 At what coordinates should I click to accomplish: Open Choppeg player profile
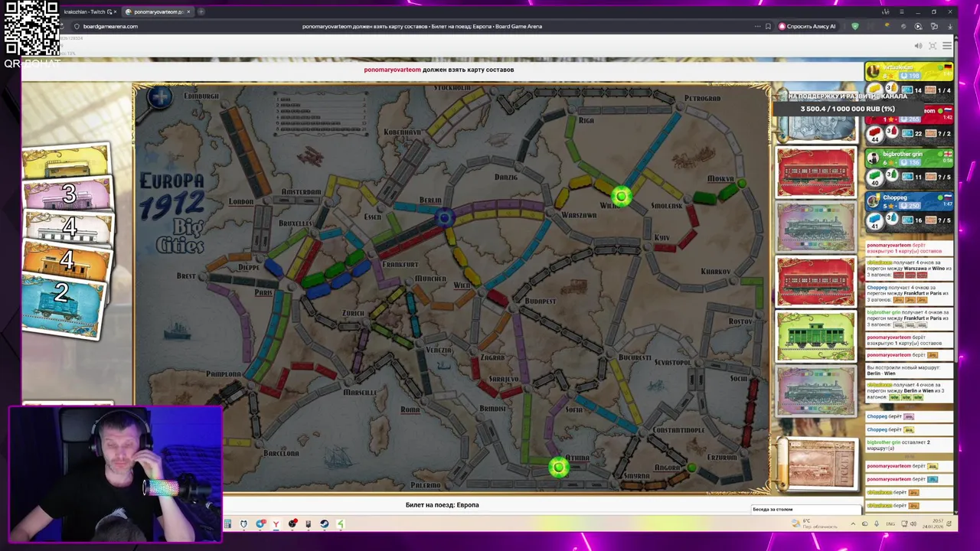(x=895, y=197)
